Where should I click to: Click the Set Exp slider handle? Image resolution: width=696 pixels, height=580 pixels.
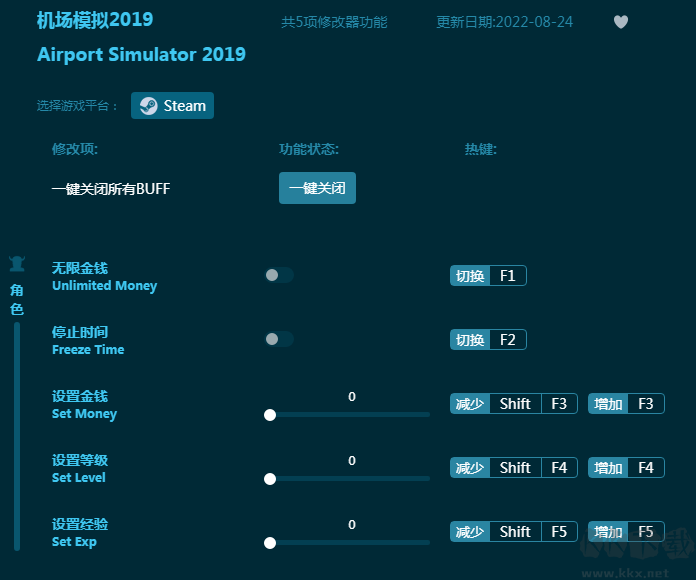[270, 543]
